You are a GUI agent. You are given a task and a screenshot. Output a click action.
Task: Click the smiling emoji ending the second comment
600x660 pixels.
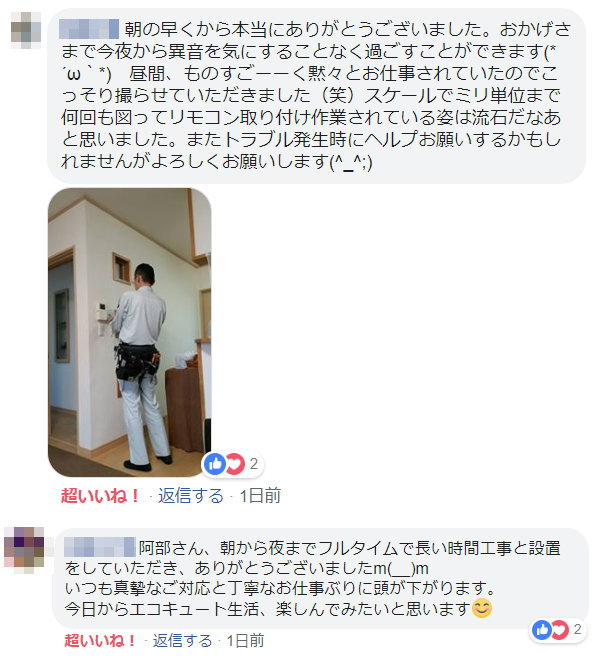482,609
